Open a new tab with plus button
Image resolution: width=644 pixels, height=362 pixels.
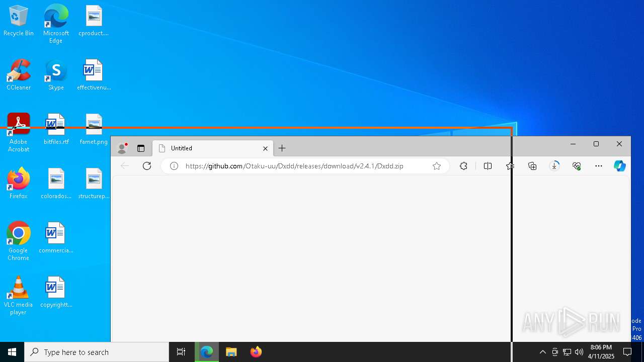pyautogui.click(x=282, y=148)
